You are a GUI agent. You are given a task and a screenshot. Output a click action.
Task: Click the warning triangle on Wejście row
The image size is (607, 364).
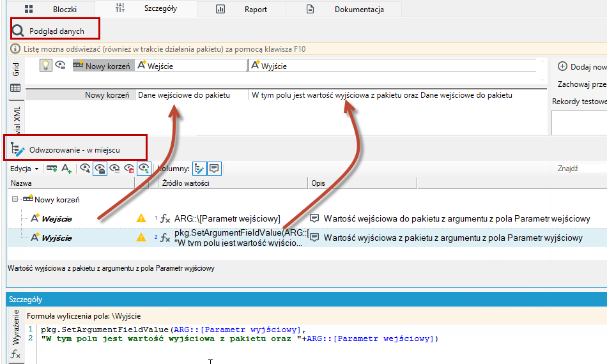click(x=141, y=218)
